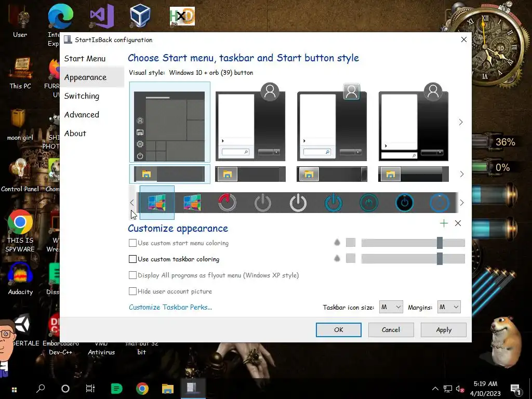Open Control Panel desktop icon
The width and height of the screenshot is (532, 399).
[x=20, y=176]
